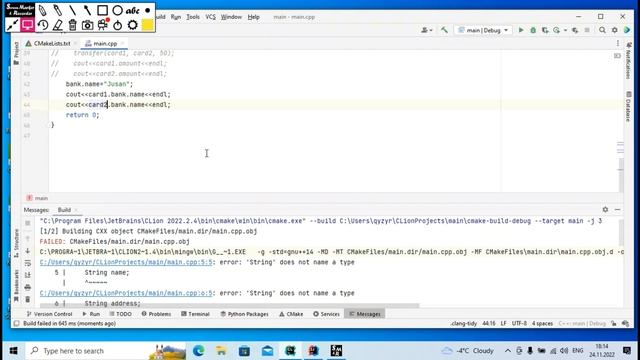Choose the pen size dot
Screen dimensions: 640x360
pos(147,10)
